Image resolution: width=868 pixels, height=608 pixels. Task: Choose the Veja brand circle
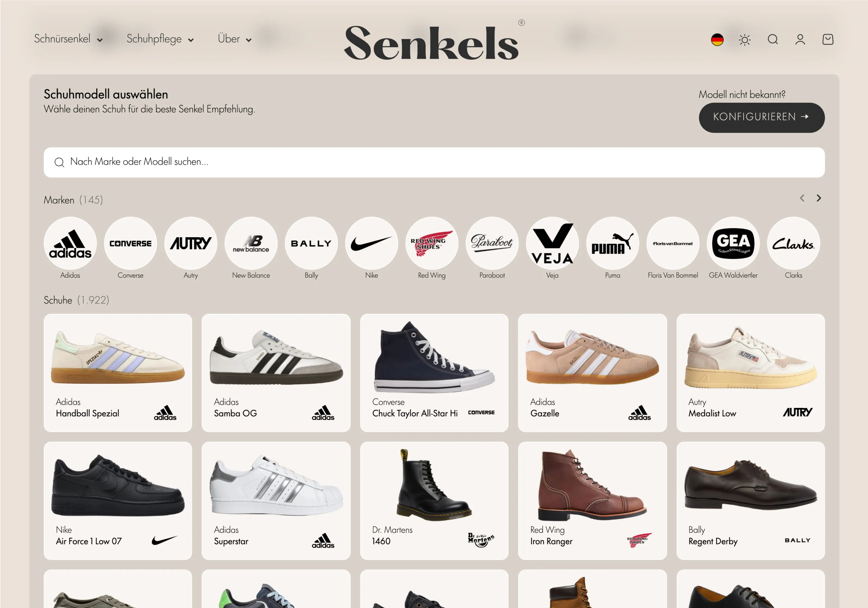pyautogui.click(x=552, y=243)
